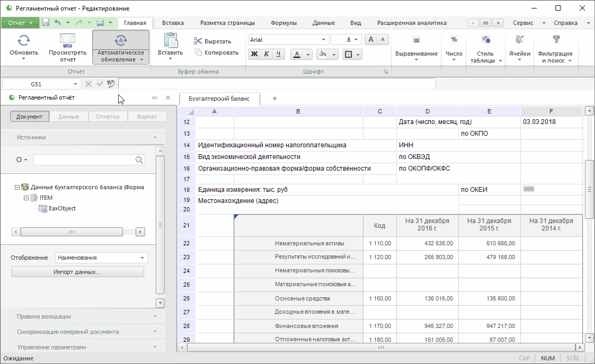Open the fill color paint bucket

pyautogui.click(x=322, y=54)
